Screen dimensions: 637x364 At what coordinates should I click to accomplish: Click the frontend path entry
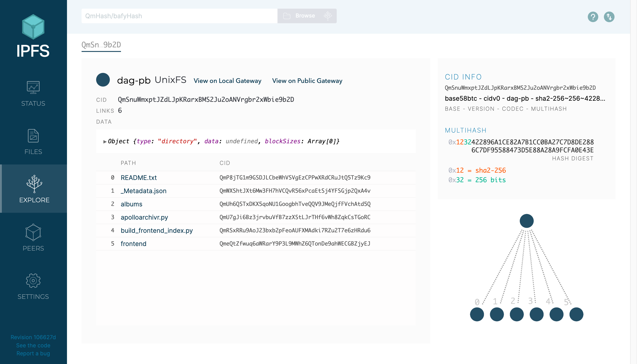[x=133, y=244]
